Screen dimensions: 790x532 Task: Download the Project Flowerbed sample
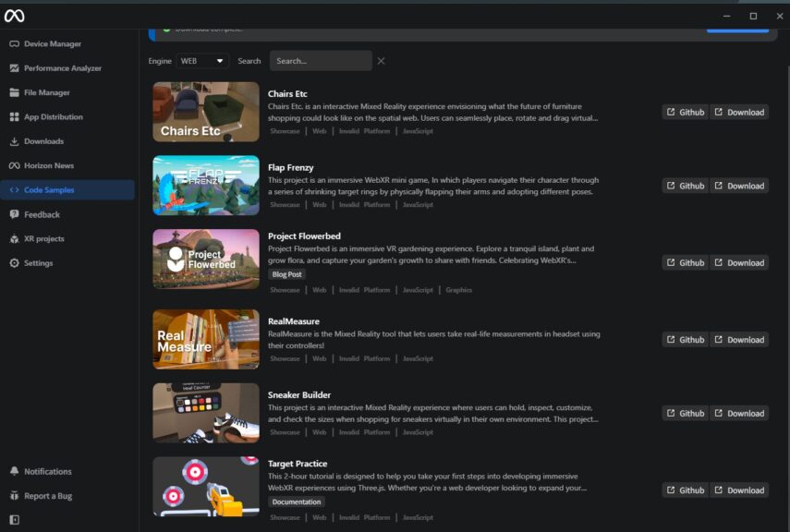pyautogui.click(x=739, y=263)
